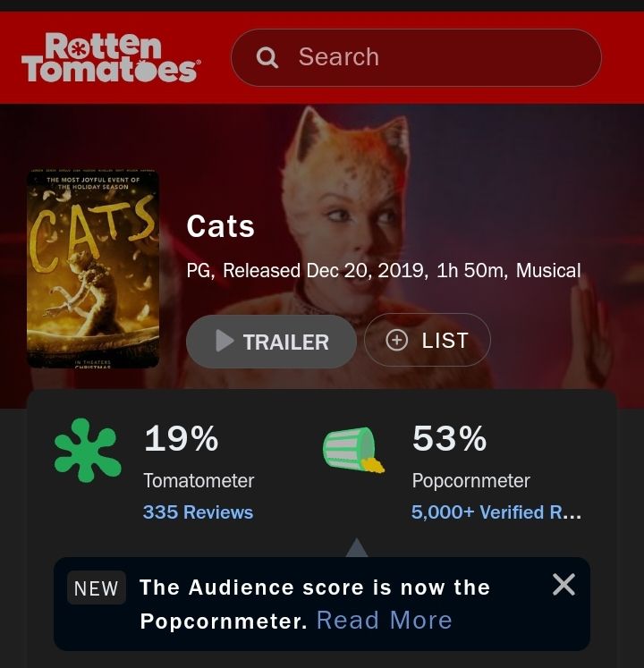Click the magnifying glass search icon

267,57
